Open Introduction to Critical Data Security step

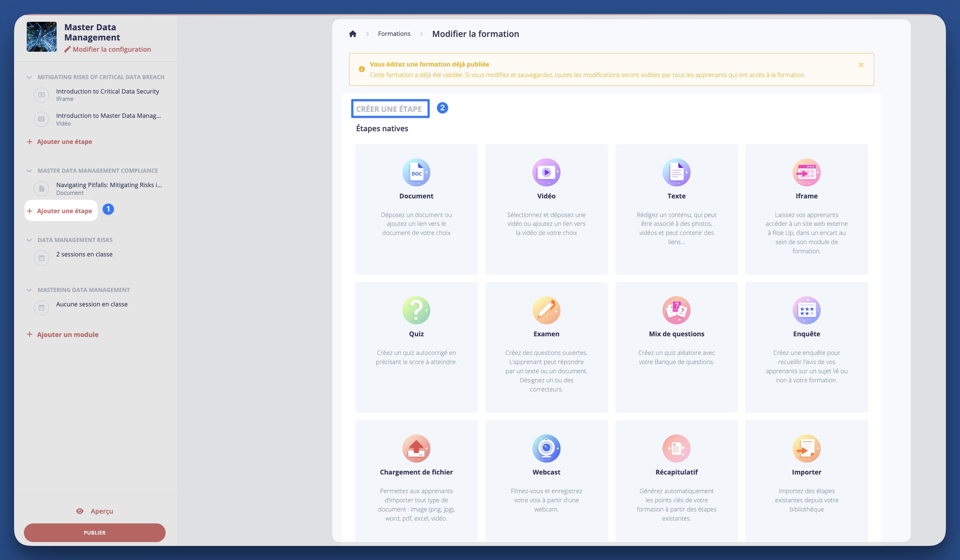pyautogui.click(x=107, y=91)
